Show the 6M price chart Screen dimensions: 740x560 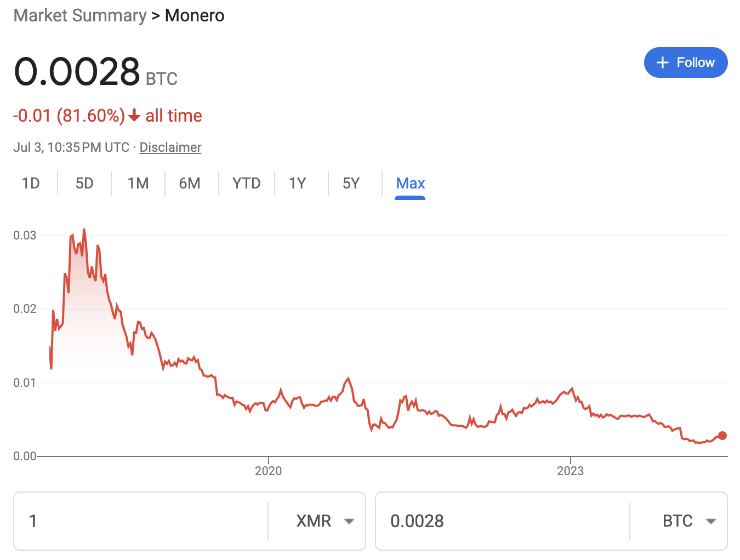(190, 184)
